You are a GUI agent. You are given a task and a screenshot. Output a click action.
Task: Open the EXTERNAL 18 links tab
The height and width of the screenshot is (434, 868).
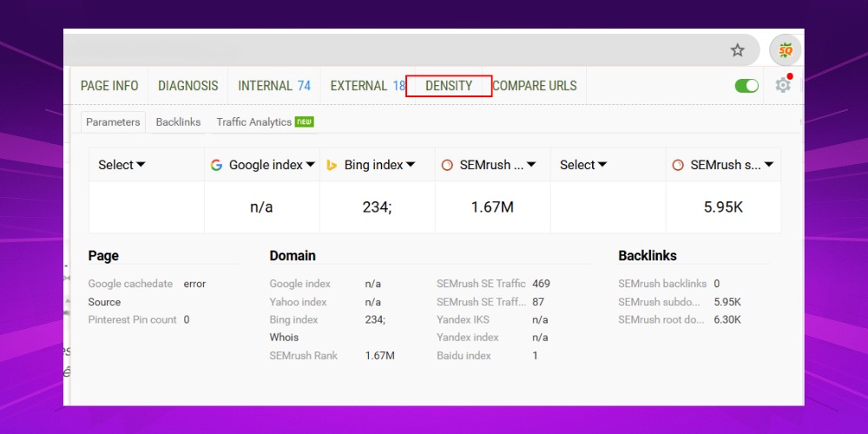click(367, 86)
